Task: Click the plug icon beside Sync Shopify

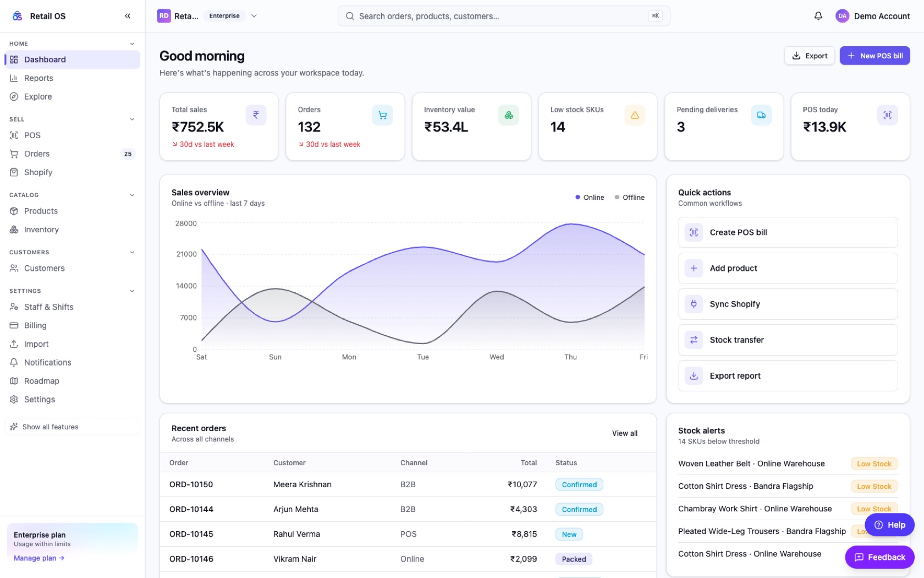Action: [x=694, y=304]
